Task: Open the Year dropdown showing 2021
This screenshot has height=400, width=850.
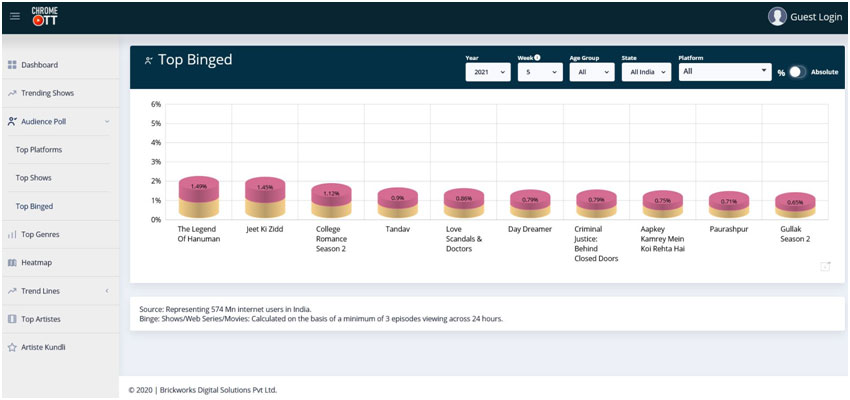Action: 487,72
